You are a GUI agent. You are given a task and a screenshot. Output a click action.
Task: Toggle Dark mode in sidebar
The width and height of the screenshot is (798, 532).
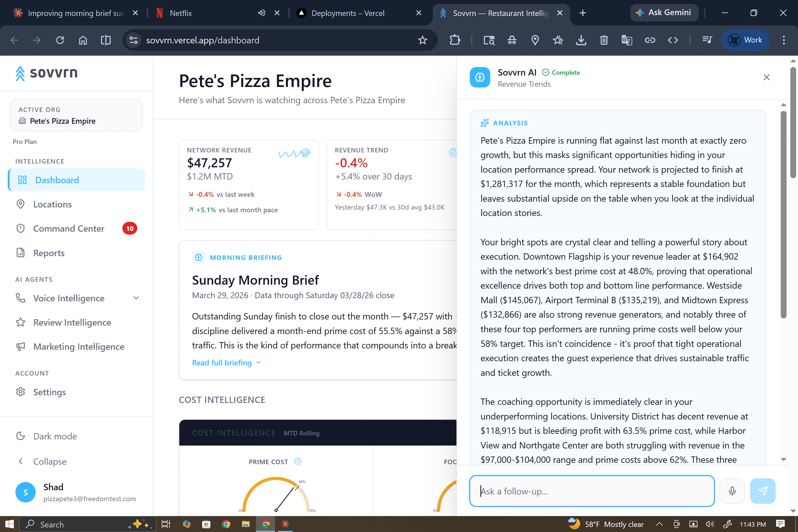[x=55, y=436]
